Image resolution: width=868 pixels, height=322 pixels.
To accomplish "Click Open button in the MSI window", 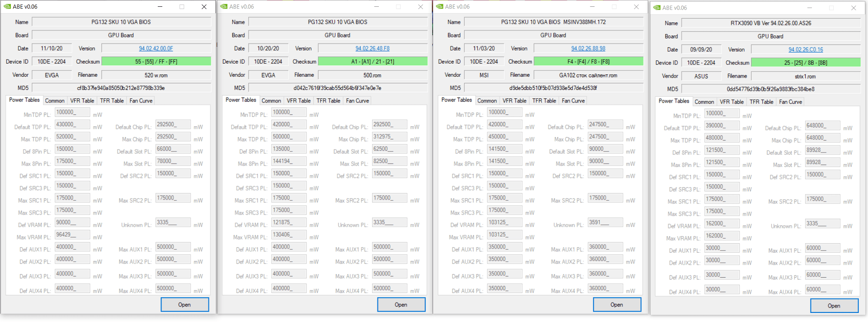I will tap(617, 305).
